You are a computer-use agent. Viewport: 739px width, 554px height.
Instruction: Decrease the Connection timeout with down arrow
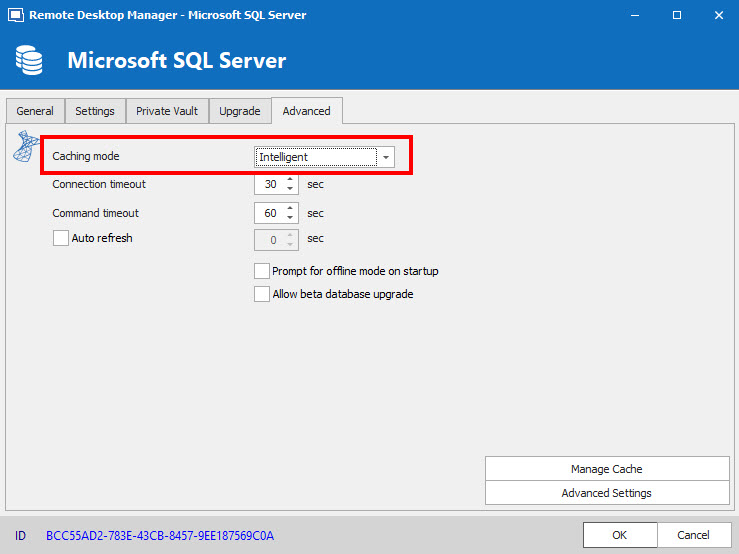coord(290,189)
